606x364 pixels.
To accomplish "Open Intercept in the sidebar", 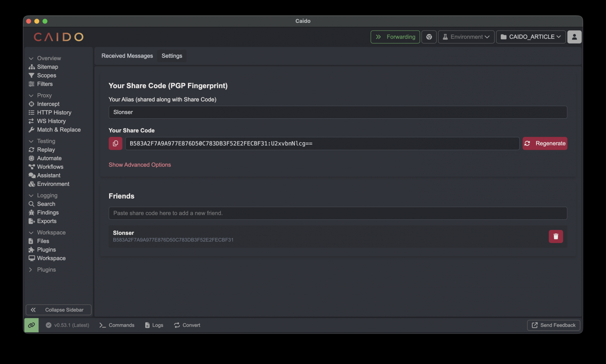I will 48,104.
